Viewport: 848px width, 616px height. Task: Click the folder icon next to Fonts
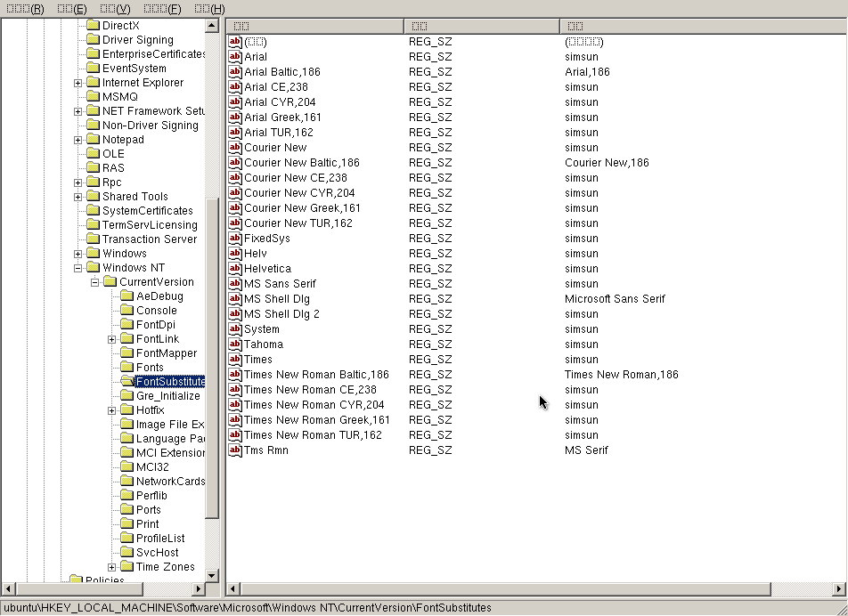[127, 367]
